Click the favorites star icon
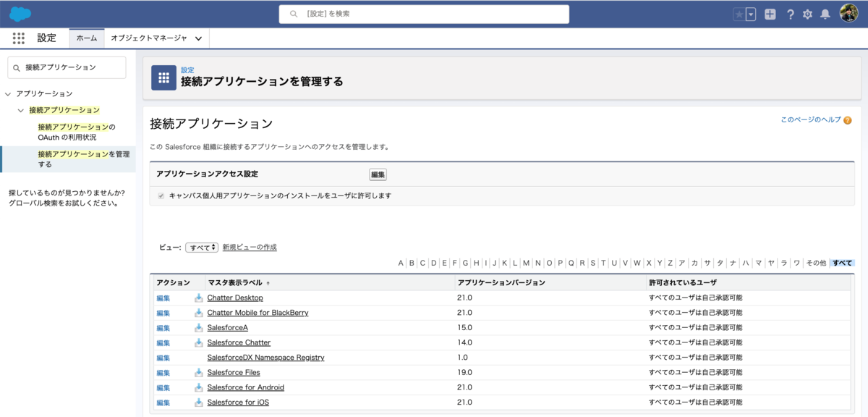Image resolution: width=868 pixels, height=417 pixels. pos(739,14)
